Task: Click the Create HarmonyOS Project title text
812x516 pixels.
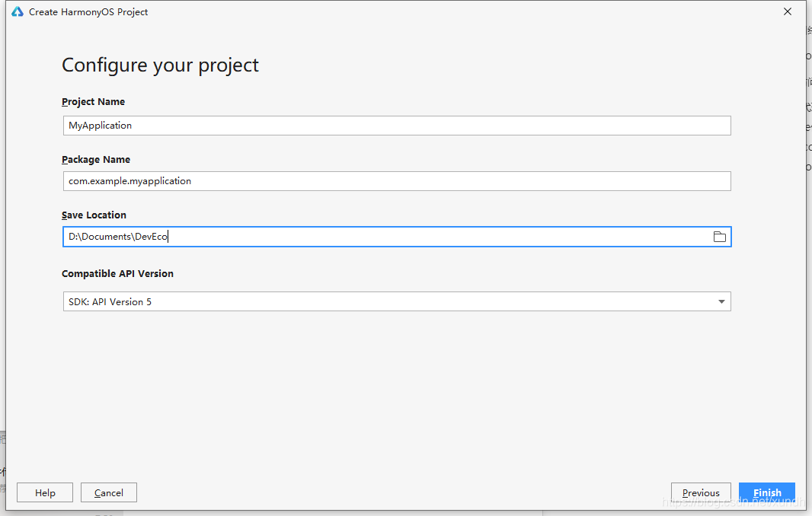Action: point(88,12)
